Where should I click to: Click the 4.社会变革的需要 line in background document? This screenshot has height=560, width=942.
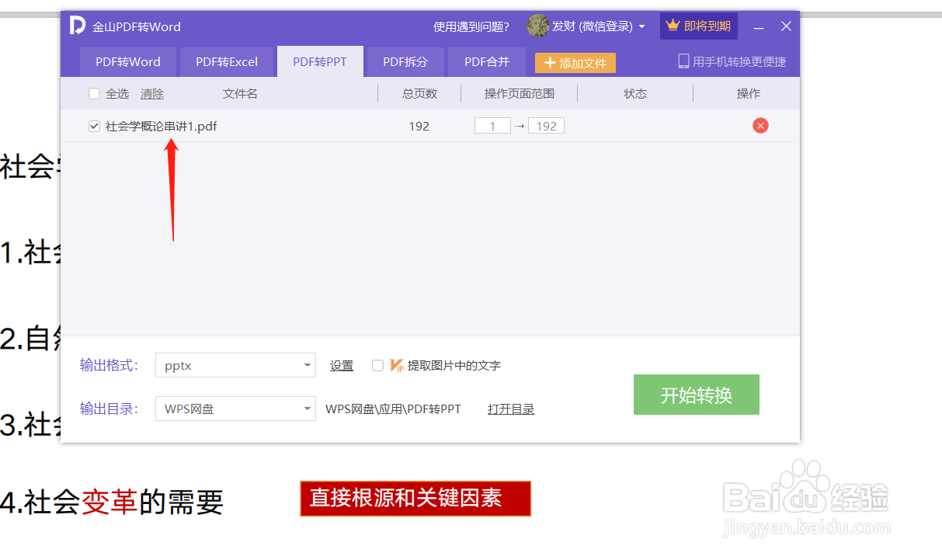click(x=112, y=503)
